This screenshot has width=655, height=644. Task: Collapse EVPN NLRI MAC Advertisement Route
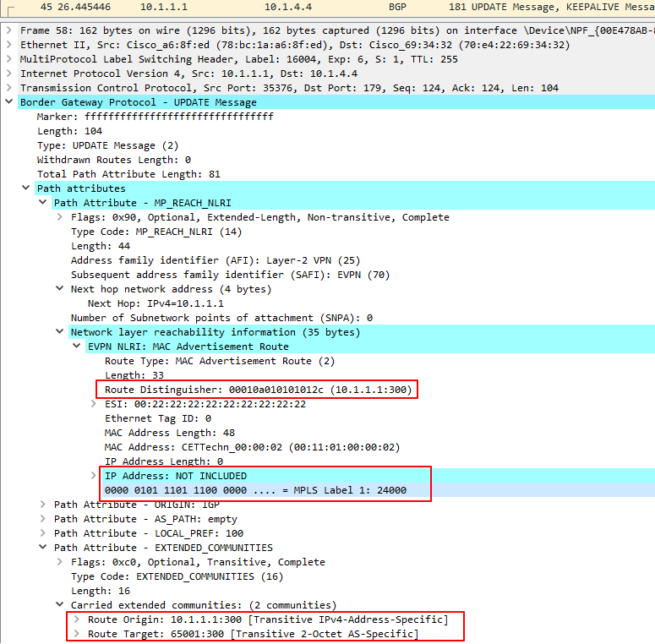[x=77, y=347]
